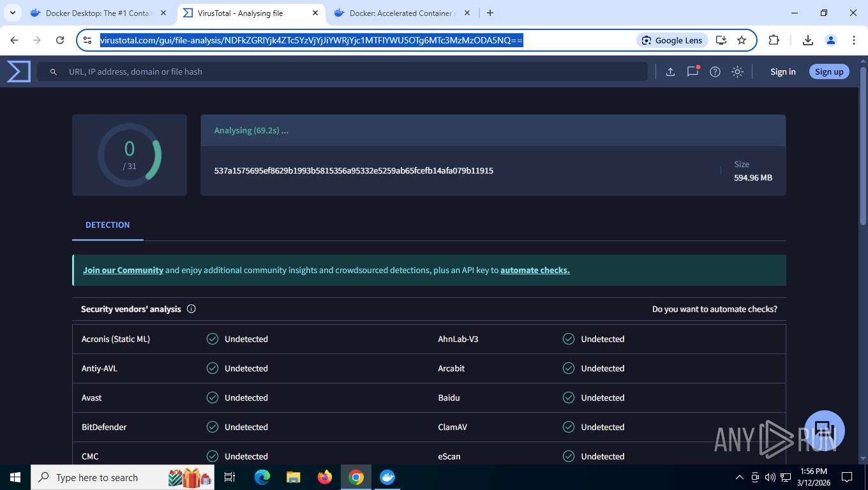
Task: Reload the page
Action: (x=60, y=40)
